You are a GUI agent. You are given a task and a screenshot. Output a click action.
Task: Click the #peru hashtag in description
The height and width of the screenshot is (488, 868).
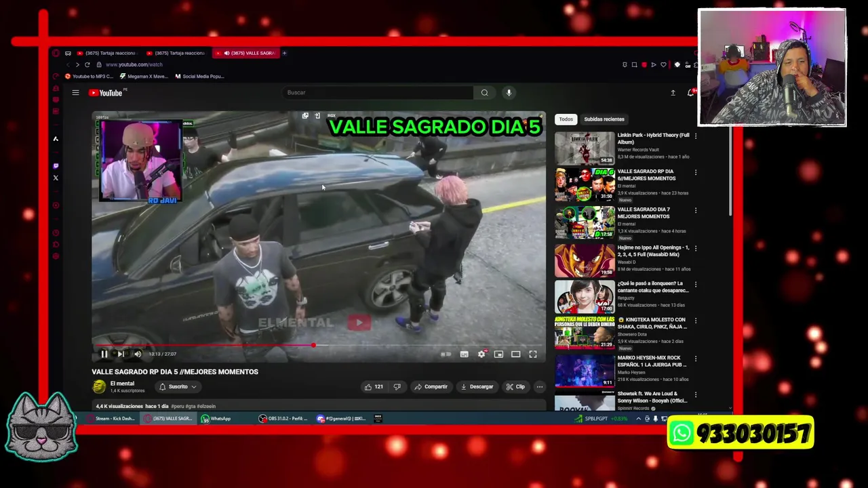(x=178, y=406)
